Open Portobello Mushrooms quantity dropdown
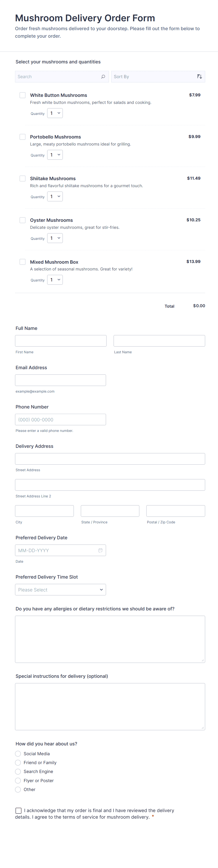218x868 pixels. (x=55, y=155)
